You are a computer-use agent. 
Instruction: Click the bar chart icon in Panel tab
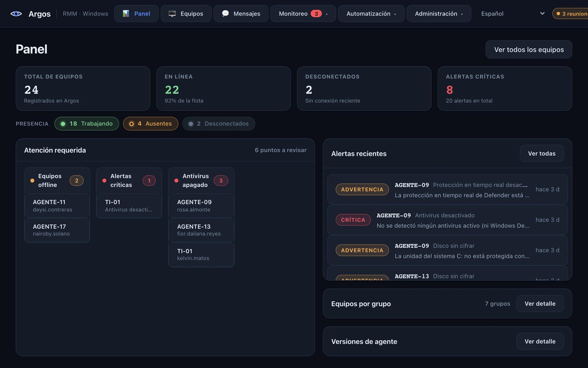[126, 14]
